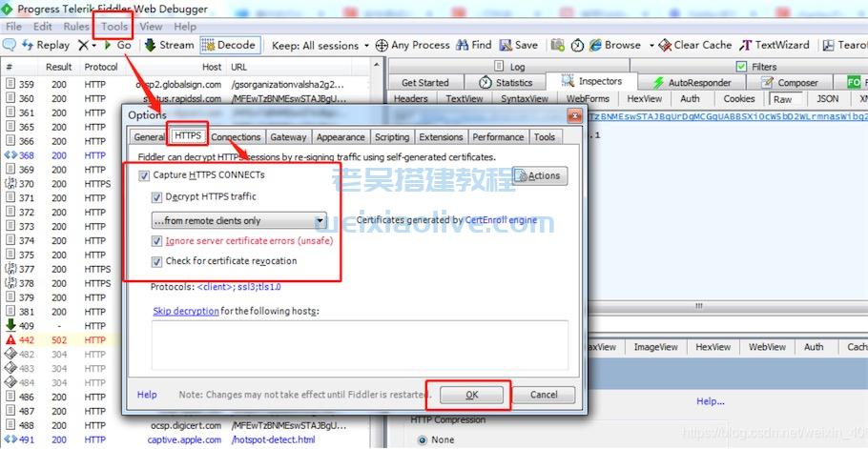Disable Check for certificate revocation
868x449 pixels.
[x=157, y=261]
